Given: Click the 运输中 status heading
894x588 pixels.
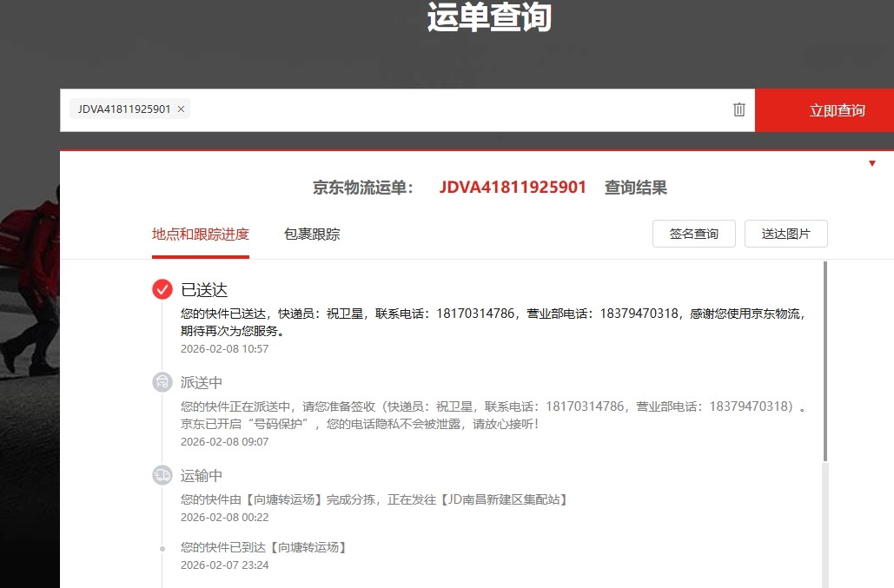Looking at the screenshot, I should 202,476.
